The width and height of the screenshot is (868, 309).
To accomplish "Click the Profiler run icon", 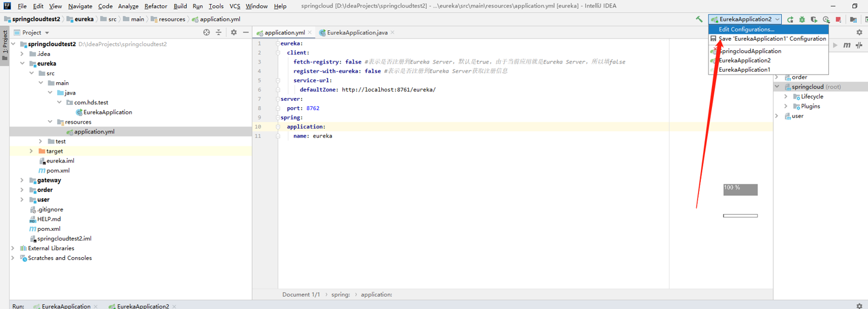I will pyautogui.click(x=826, y=19).
